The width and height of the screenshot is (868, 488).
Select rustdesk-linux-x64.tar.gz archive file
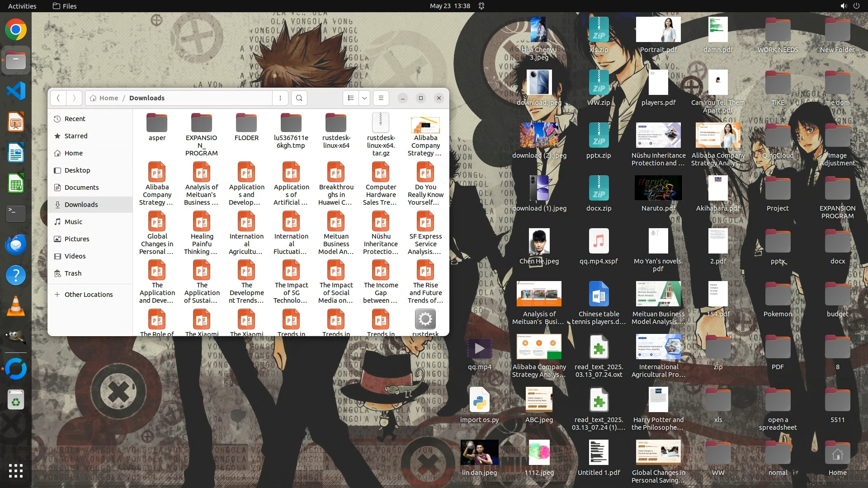(x=381, y=134)
